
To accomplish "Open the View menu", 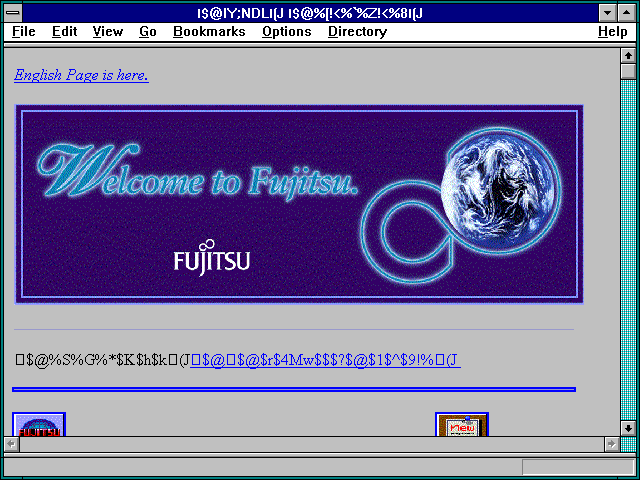I will (x=108, y=31).
